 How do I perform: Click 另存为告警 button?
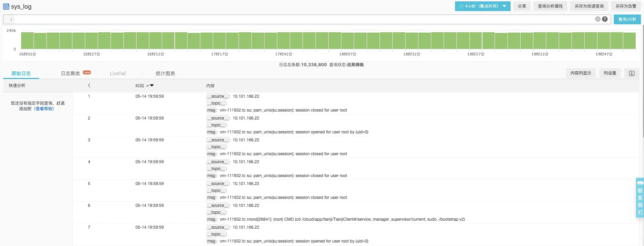tap(626, 6)
